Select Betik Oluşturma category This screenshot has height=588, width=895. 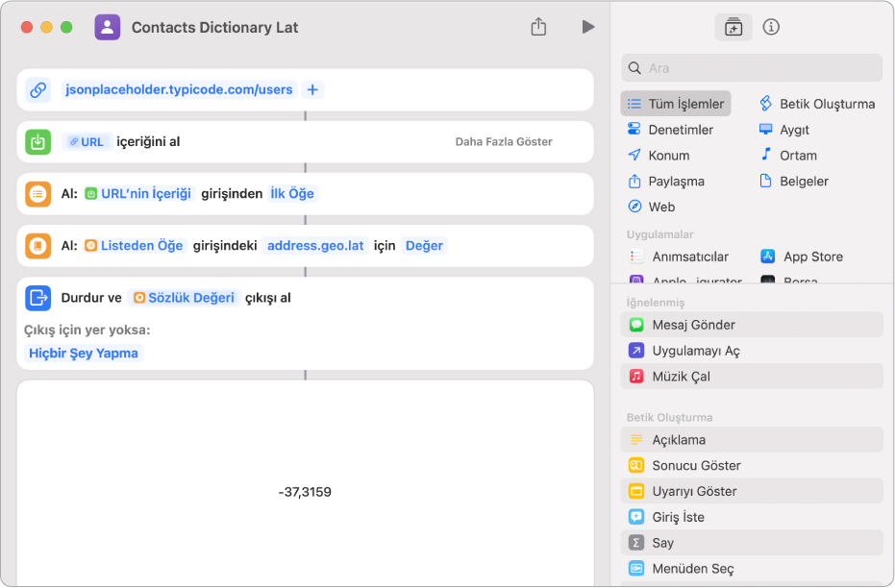(x=817, y=104)
